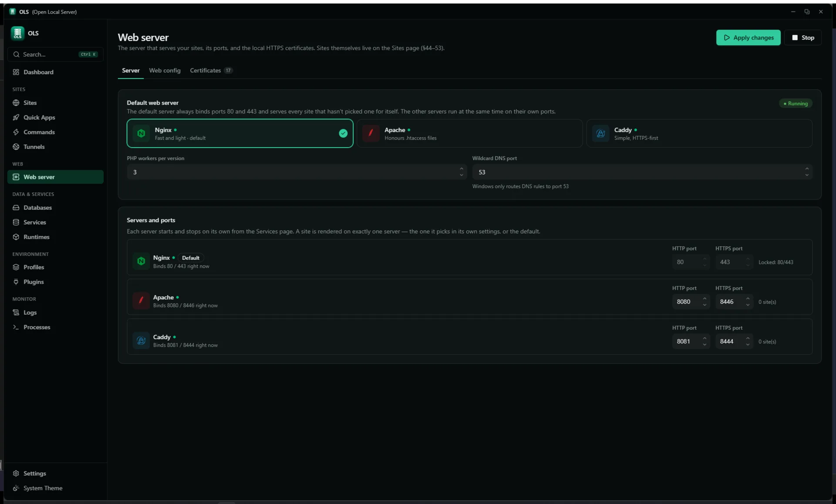Screen dimensions: 836x504
Task: Click the OLS title bar app icon
Action: coord(12,12)
